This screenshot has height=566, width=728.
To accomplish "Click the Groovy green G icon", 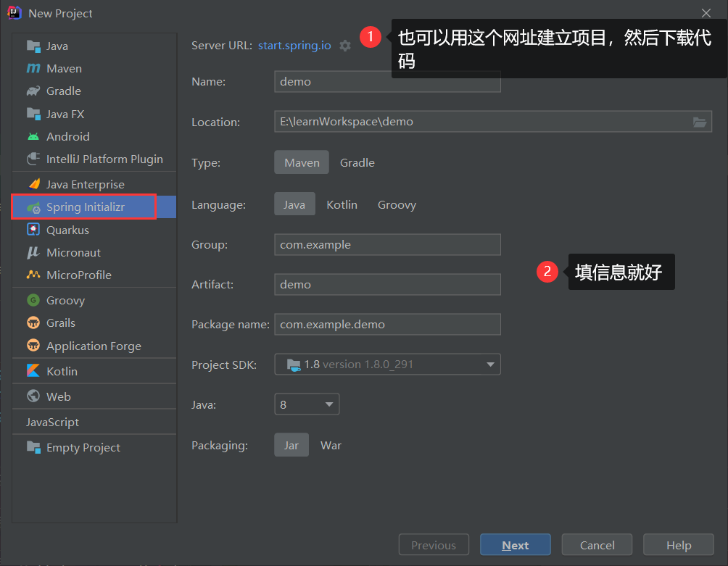I will (33, 300).
